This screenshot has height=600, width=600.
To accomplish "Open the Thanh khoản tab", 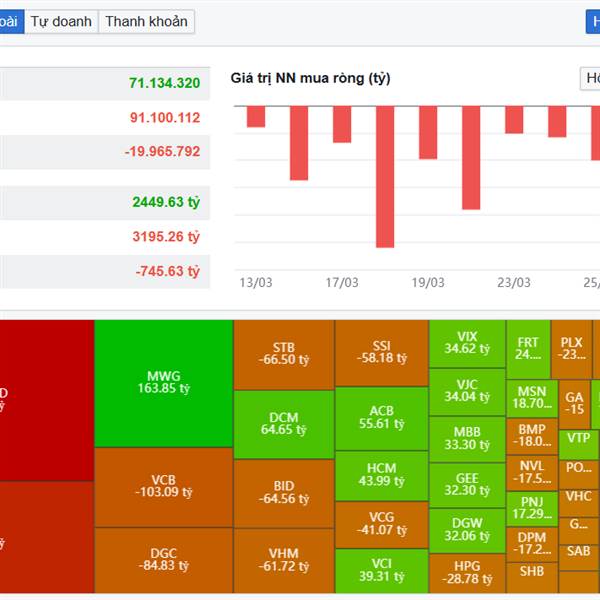I will click(x=147, y=21).
